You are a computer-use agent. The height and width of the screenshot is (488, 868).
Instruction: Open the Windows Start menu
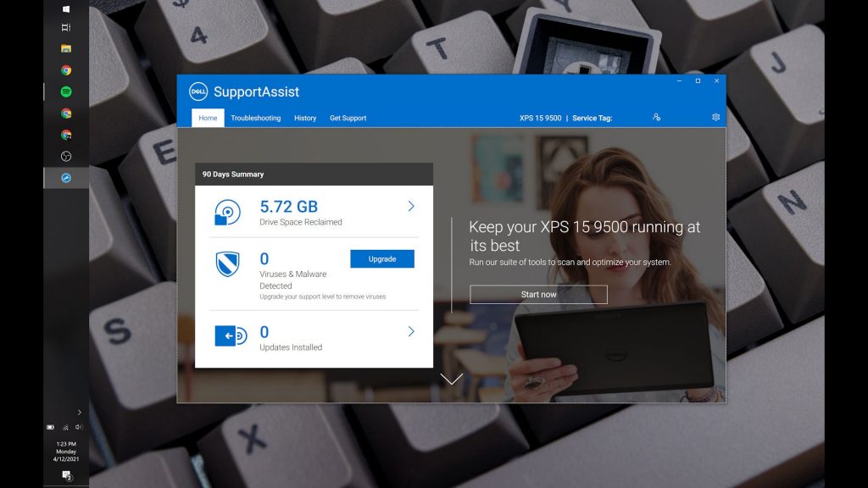(x=66, y=8)
